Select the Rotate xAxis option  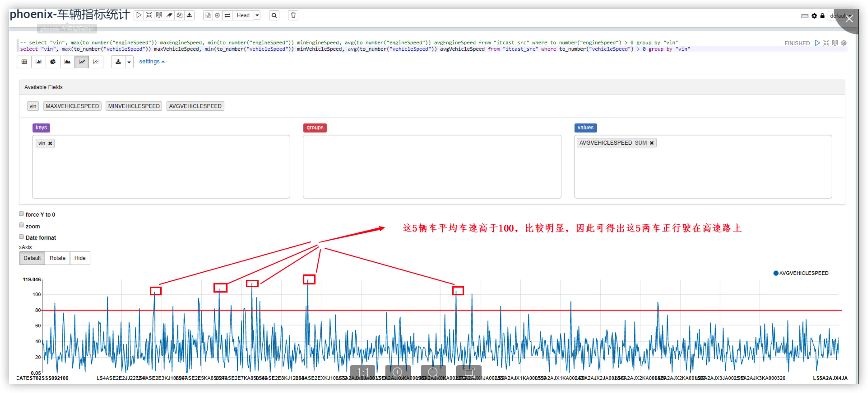tap(57, 258)
